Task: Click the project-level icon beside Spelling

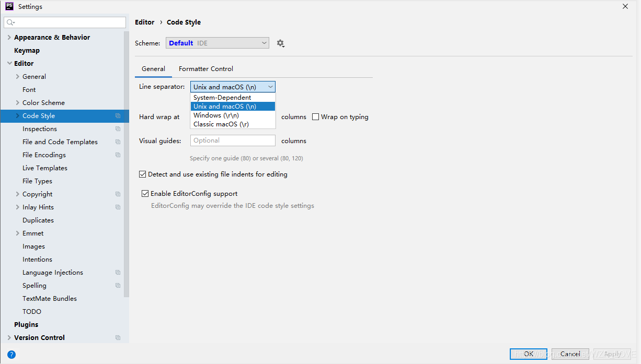Action: (x=118, y=286)
